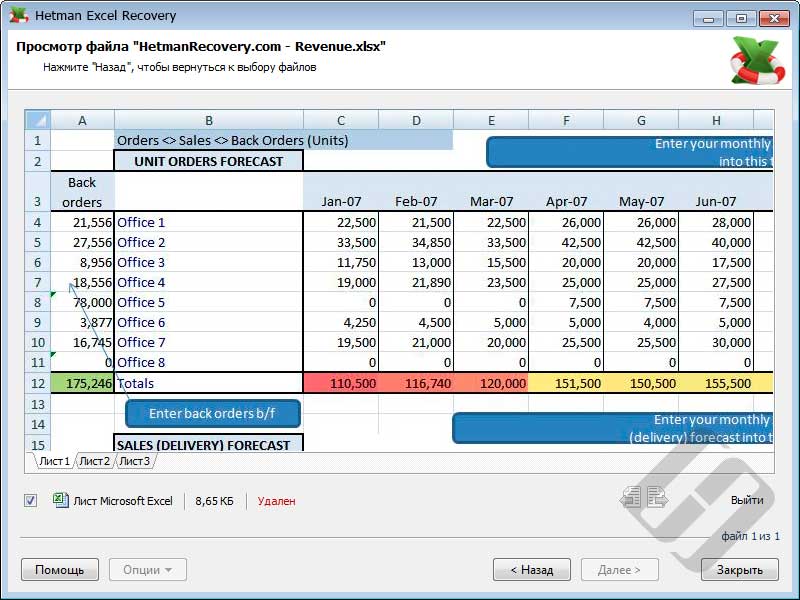This screenshot has width=800, height=600.
Task: Select column H header
Action: pos(716,120)
